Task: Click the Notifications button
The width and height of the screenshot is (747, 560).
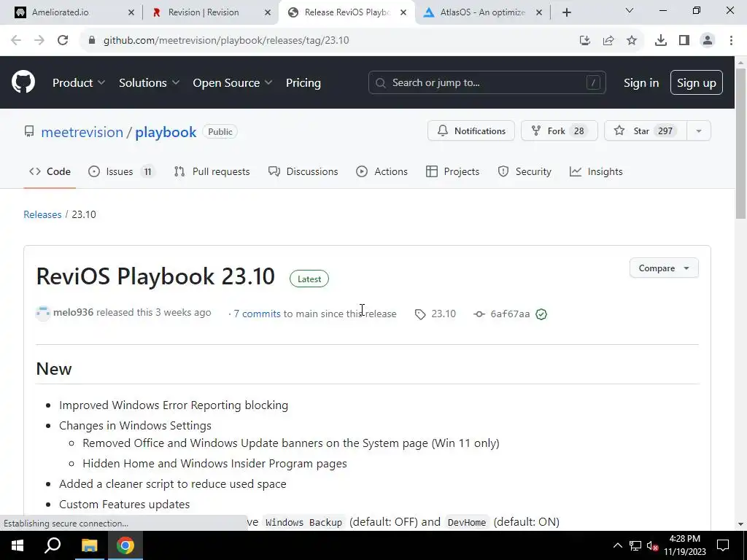Action: 471,131
